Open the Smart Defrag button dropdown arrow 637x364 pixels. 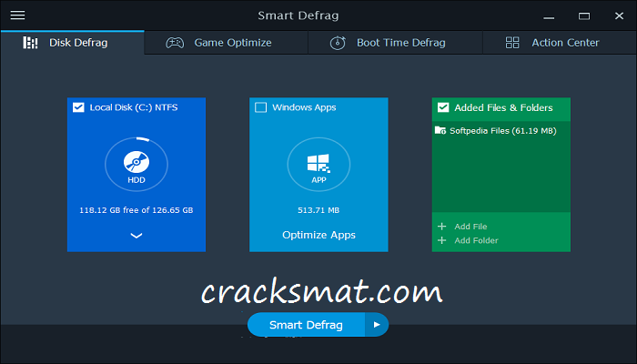(x=377, y=325)
